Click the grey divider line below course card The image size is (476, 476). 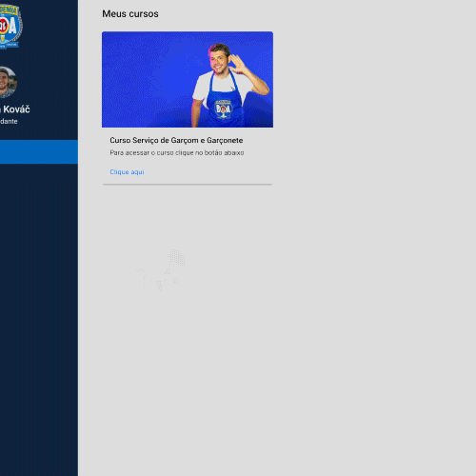tap(188, 184)
